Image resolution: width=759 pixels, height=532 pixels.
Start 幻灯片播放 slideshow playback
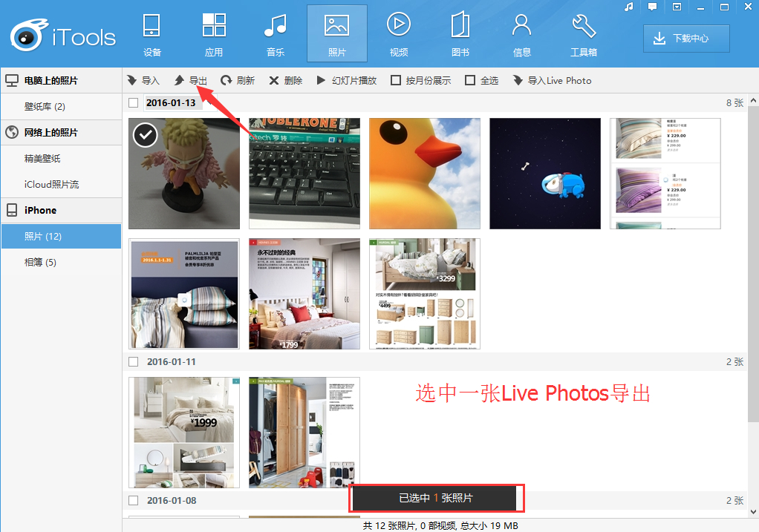coord(347,80)
